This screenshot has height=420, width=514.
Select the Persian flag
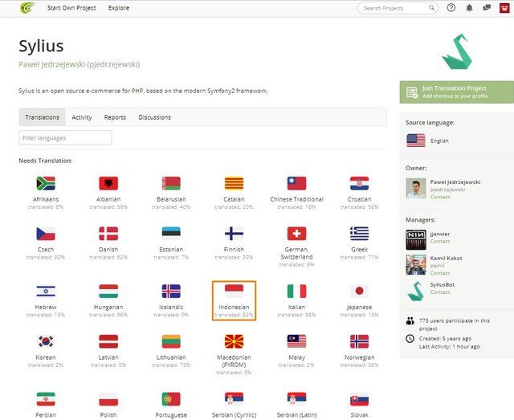coord(46,399)
